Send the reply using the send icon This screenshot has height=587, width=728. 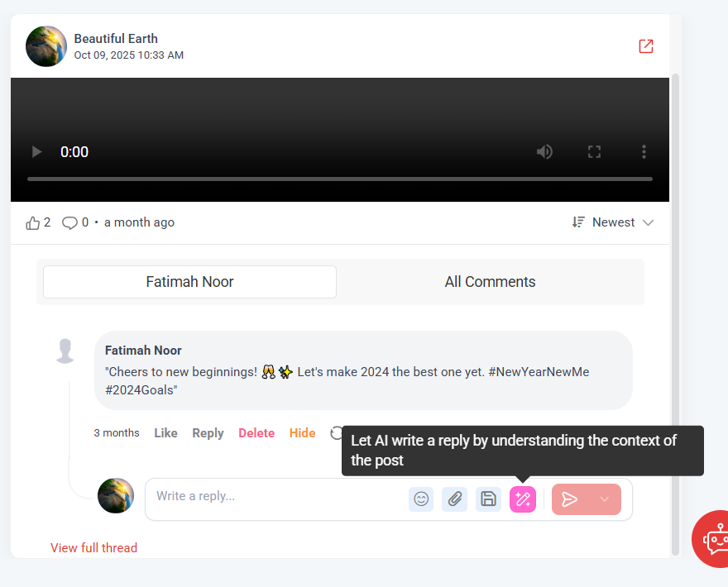pos(570,499)
